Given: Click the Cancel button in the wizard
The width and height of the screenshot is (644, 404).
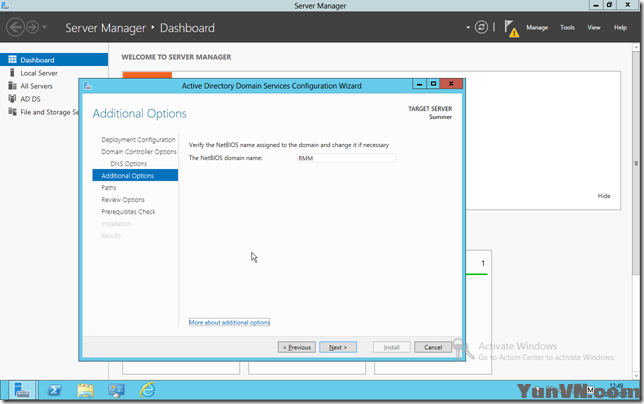Looking at the screenshot, I should [x=433, y=347].
